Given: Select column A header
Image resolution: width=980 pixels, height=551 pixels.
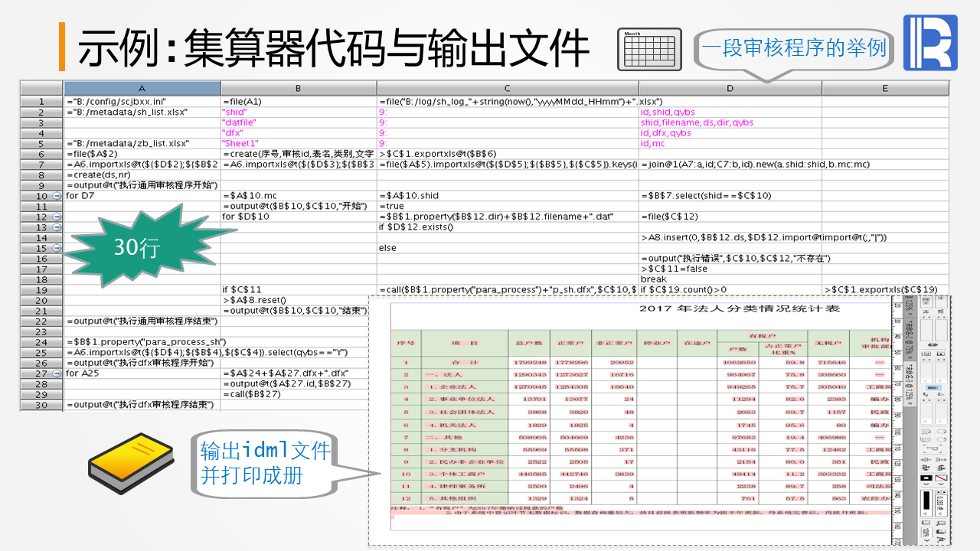Looking at the screenshot, I should coord(142,88).
